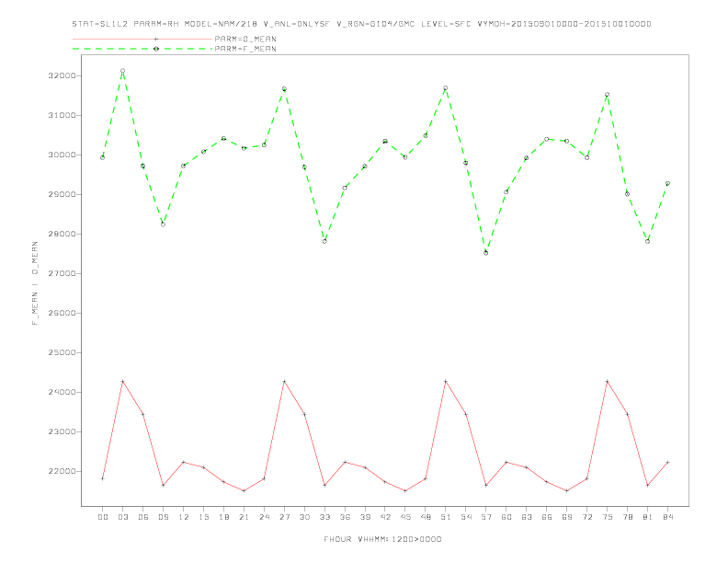Click the 25000 y-axis tick label

[x=61, y=352]
